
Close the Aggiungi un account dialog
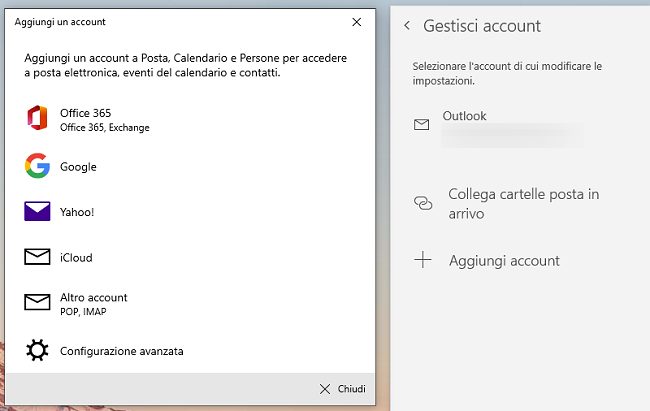pos(357,22)
